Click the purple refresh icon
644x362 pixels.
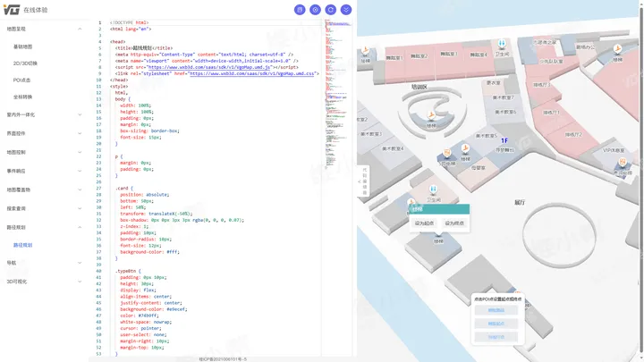(331, 10)
